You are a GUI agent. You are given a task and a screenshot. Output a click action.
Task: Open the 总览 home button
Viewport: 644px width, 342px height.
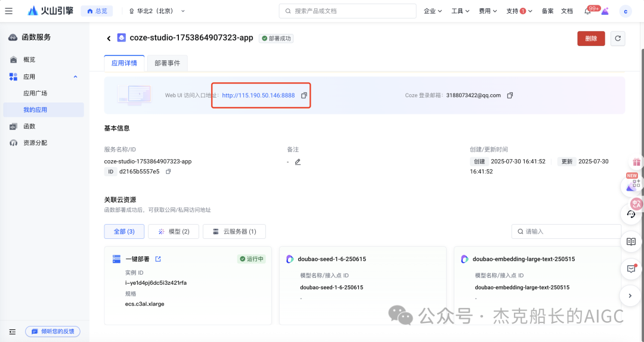(97, 11)
